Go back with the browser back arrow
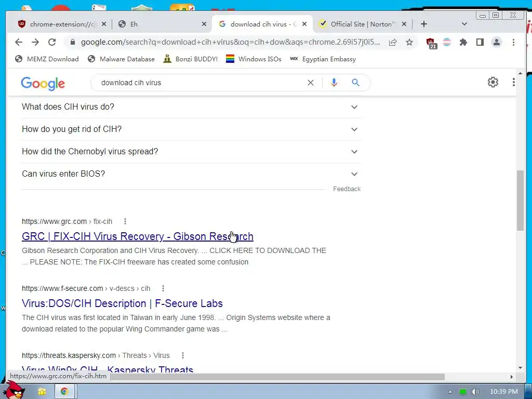The image size is (532, 399). tap(19, 42)
